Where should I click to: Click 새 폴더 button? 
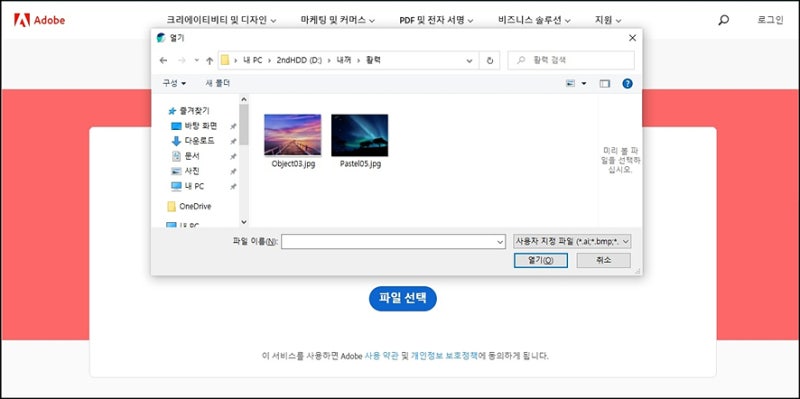click(218, 83)
